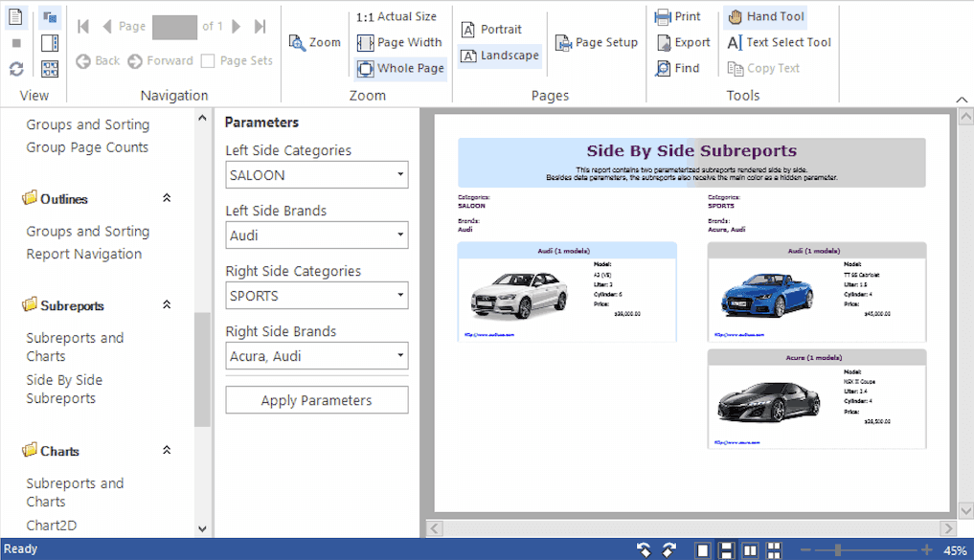Click the Forward navigation button
Image resolution: width=974 pixels, height=560 pixels.
160,61
